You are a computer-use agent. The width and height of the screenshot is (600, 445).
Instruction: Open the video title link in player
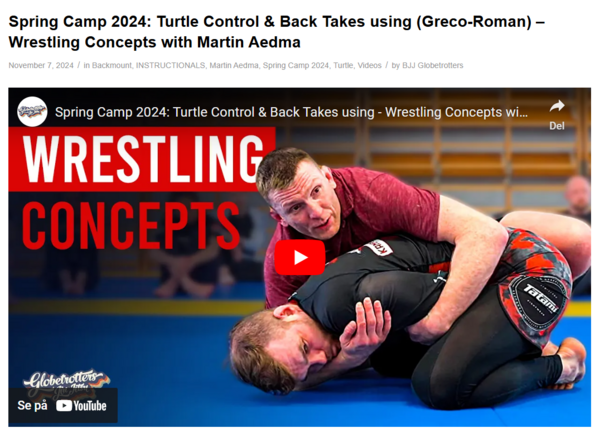click(x=291, y=112)
